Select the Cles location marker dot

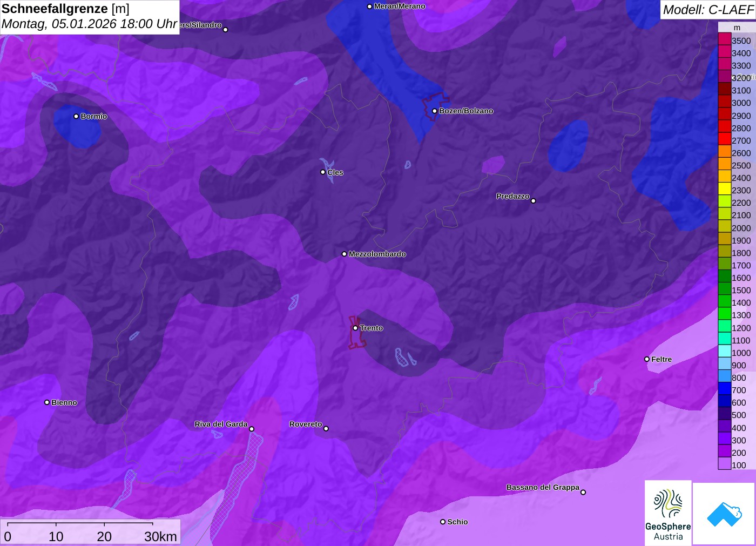coord(323,172)
